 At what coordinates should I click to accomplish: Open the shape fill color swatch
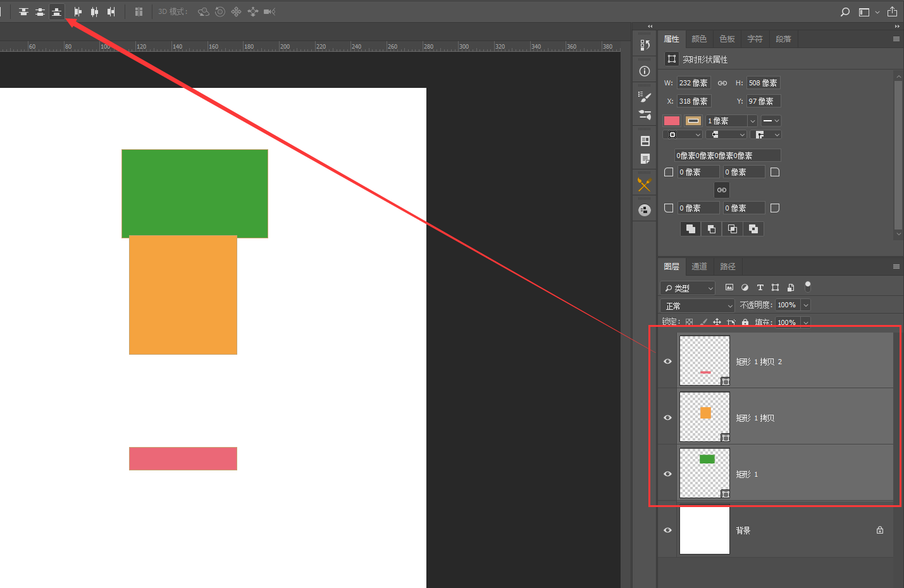tap(672, 121)
